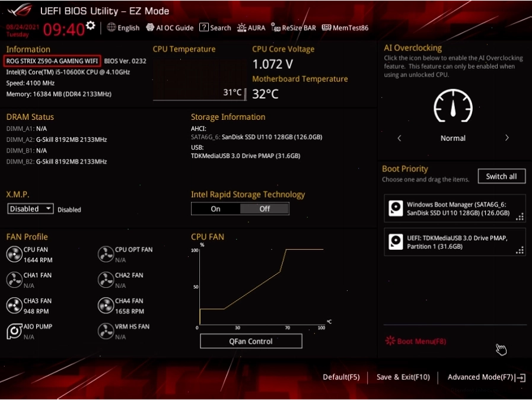Click Intel Core i5-10600K CPU info line
This screenshot has height=400, width=532.
[x=68, y=72]
